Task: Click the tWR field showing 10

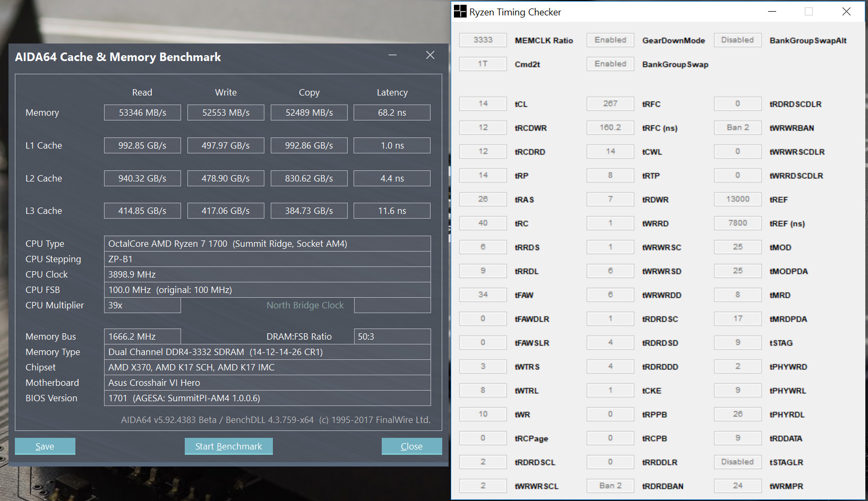Action: [483, 414]
